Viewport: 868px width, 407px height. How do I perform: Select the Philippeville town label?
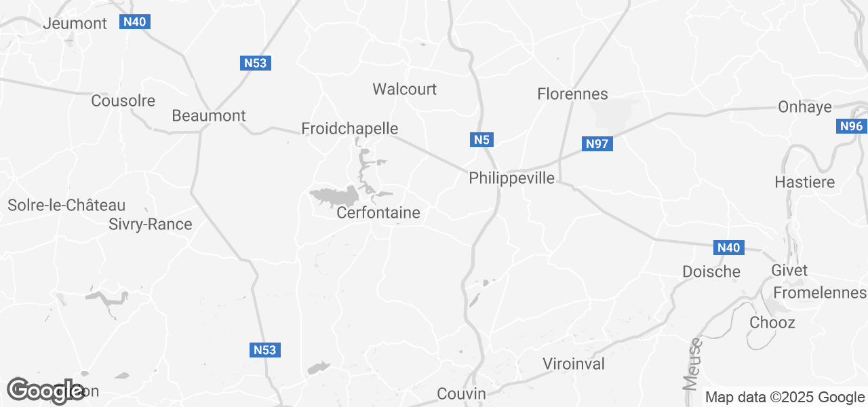(512, 178)
